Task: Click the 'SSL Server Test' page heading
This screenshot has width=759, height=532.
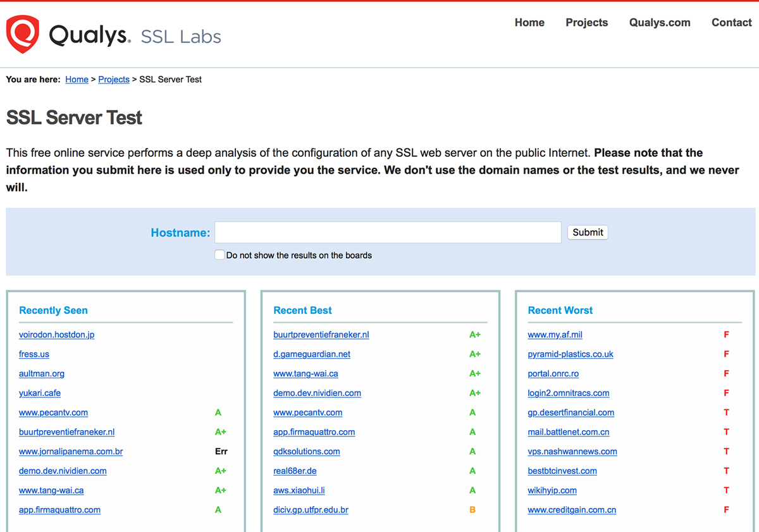Action: pyautogui.click(x=74, y=118)
